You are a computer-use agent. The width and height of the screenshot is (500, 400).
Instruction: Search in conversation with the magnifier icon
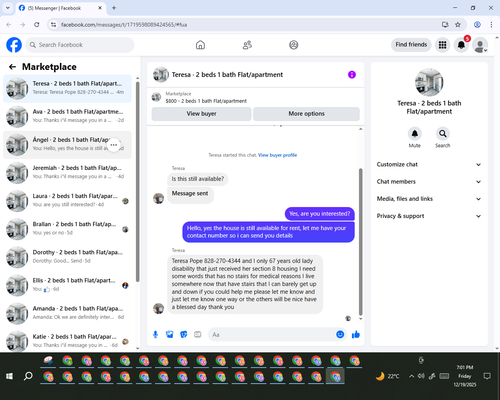tap(443, 134)
